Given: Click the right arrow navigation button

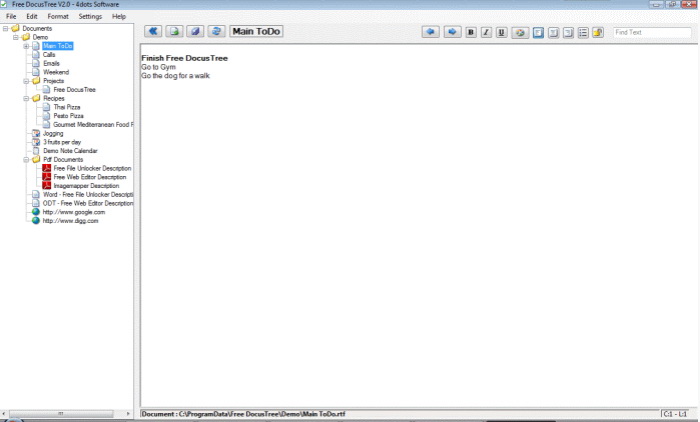Looking at the screenshot, I should coord(452,32).
